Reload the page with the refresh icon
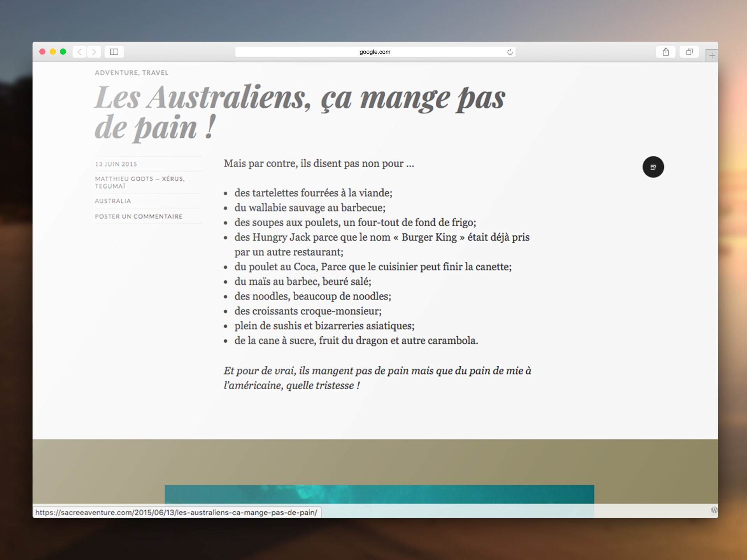Screen dimensions: 747x560 click(510, 52)
